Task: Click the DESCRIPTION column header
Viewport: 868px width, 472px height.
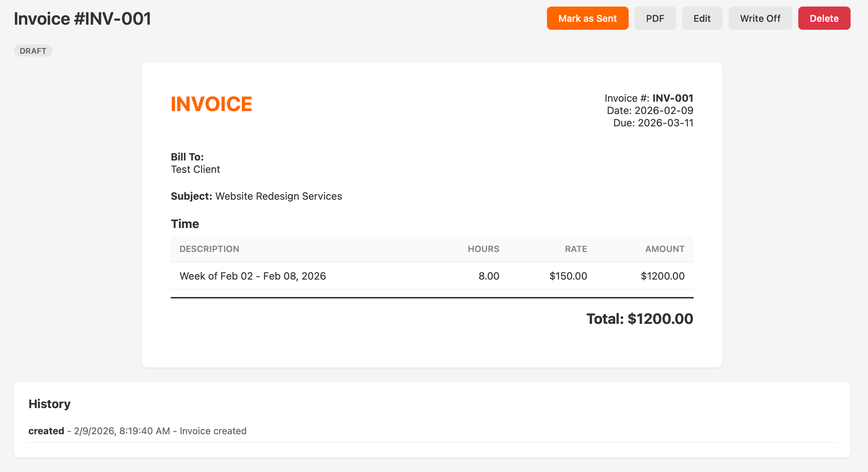Action: [x=209, y=249]
